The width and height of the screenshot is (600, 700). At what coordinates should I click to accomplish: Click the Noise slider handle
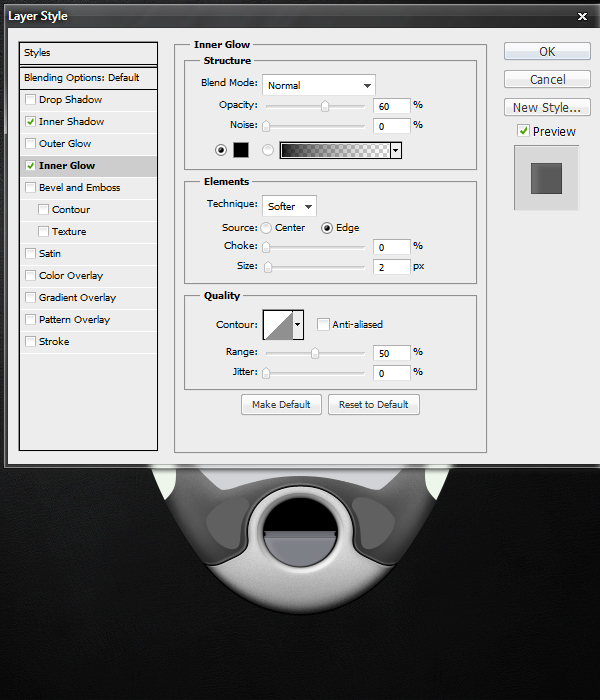[266, 126]
